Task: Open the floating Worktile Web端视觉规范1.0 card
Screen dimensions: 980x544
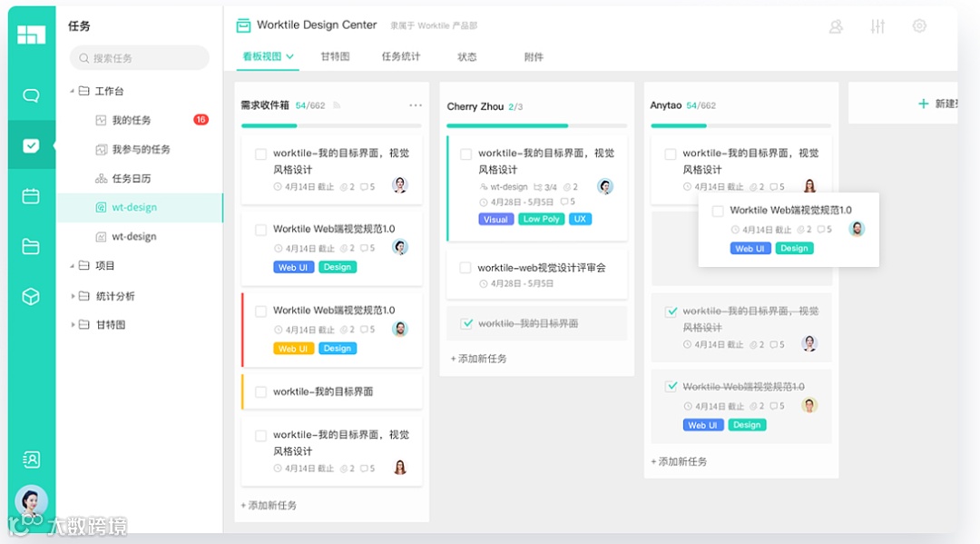Action: pos(789,230)
